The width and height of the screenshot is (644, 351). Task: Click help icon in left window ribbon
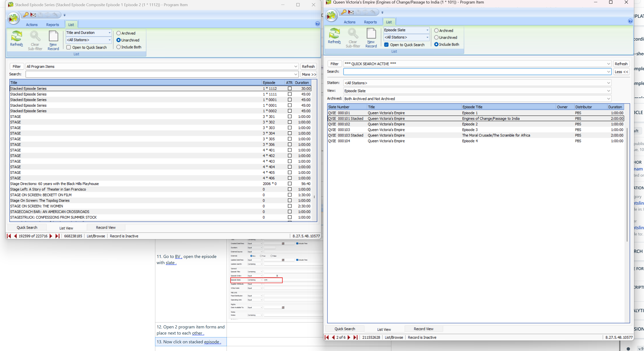(317, 24)
